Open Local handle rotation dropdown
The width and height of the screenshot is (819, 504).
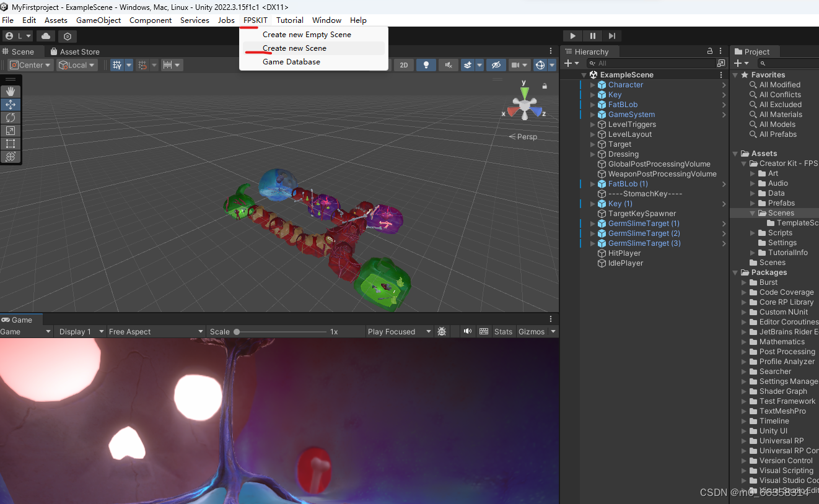click(x=77, y=65)
